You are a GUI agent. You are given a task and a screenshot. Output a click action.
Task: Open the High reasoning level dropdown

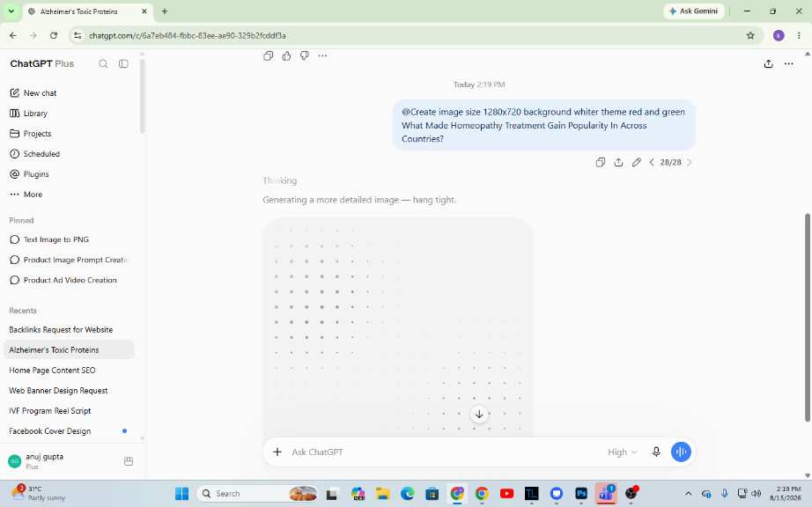622,452
